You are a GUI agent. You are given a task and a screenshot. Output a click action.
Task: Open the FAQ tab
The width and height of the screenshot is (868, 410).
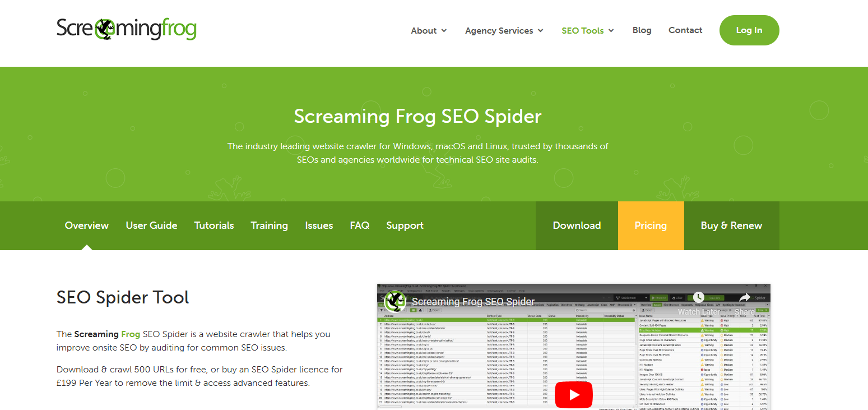(x=360, y=225)
